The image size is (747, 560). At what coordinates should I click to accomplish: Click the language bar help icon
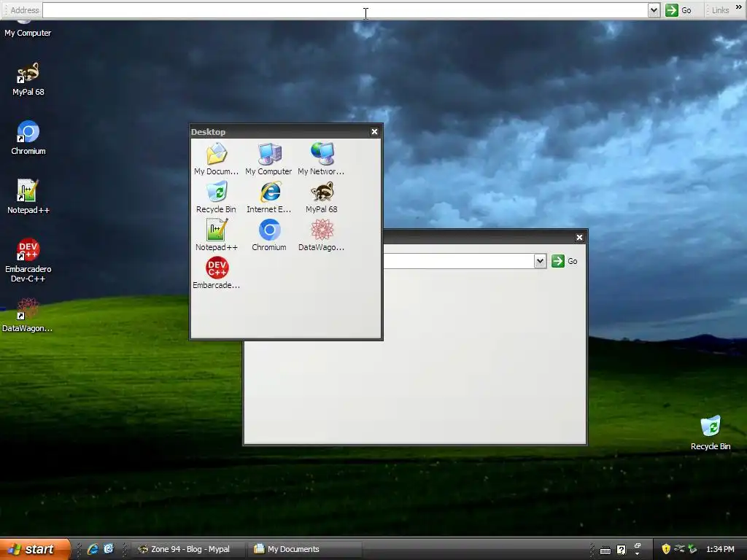pos(622,550)
